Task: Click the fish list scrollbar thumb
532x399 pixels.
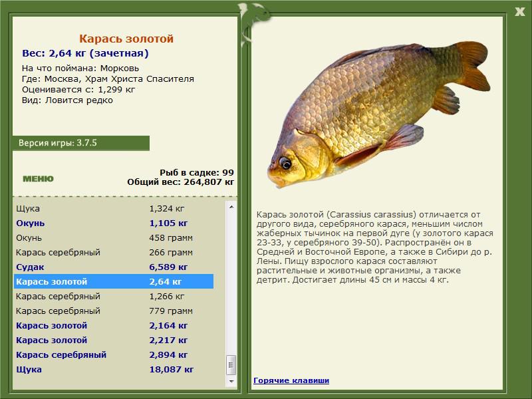Action: [231, 365]
